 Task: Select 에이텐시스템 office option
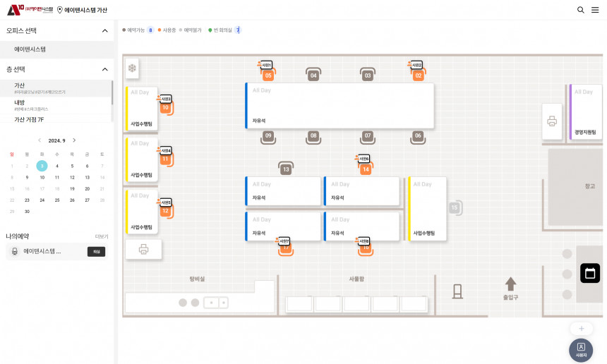pos(30,49)
